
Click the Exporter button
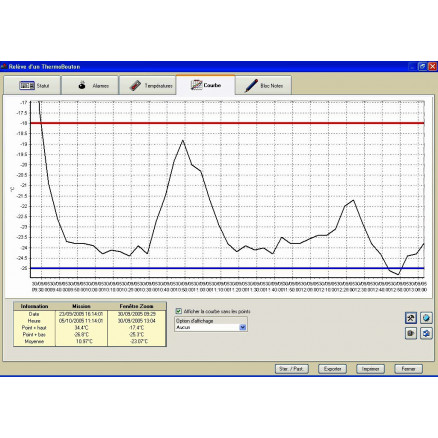[332, 369]
